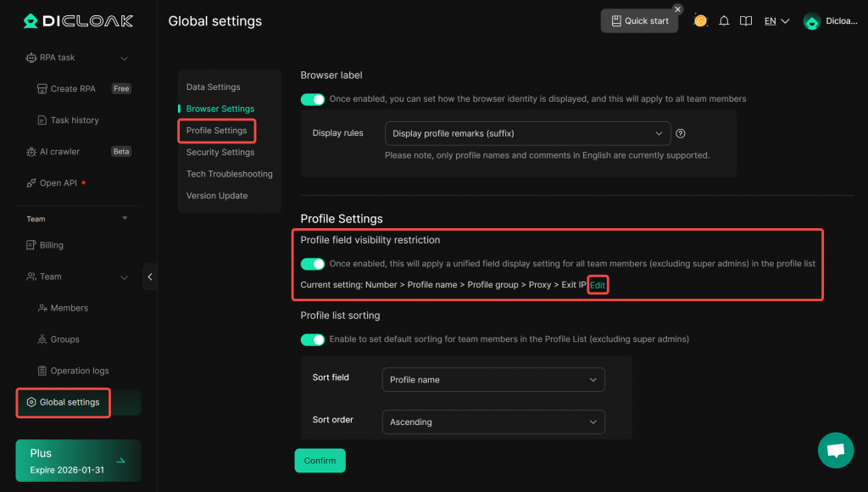Open the Display rules dropdown

point(527,133)
